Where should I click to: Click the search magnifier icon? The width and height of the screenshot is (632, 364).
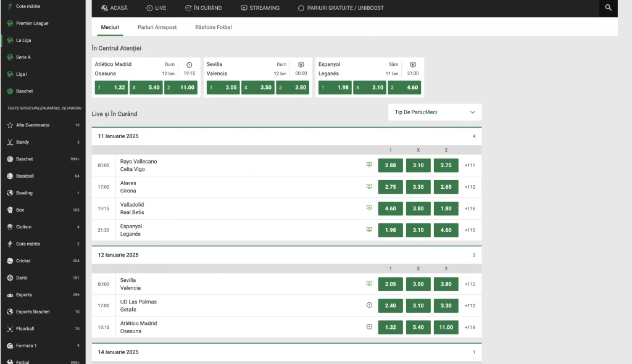609,8
